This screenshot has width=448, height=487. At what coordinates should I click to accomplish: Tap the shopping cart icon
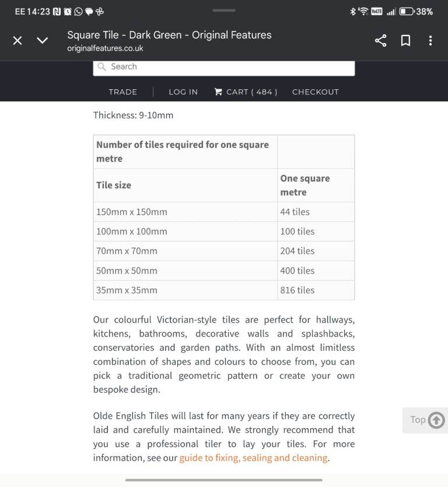218,92
